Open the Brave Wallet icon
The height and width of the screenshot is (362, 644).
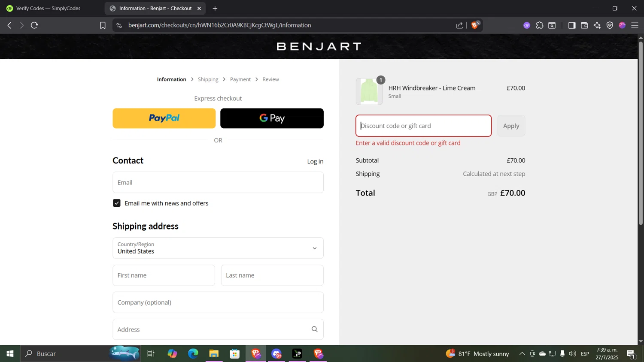pyautogui.click(x=584, y=25)
